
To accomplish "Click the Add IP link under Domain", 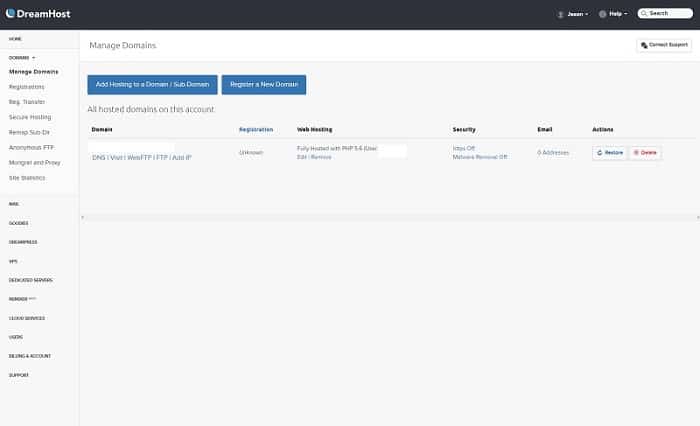I will [182, 158].
